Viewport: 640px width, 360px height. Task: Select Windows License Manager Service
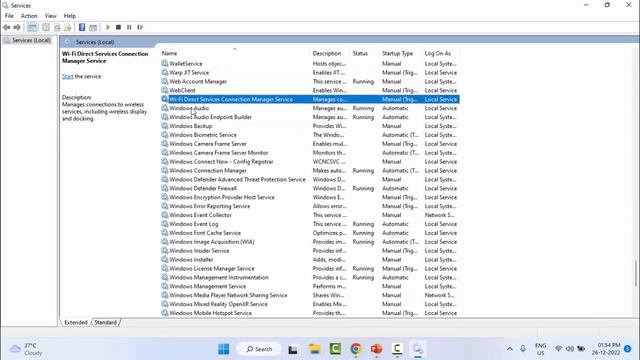(x=310, y=269)
